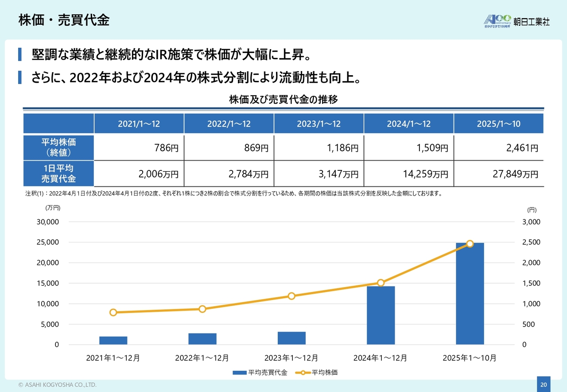This screenshot has width=567, height=392.
Task: Click the chart heading 株価及び売買代金の推移
Action: (x=283, y=100)
